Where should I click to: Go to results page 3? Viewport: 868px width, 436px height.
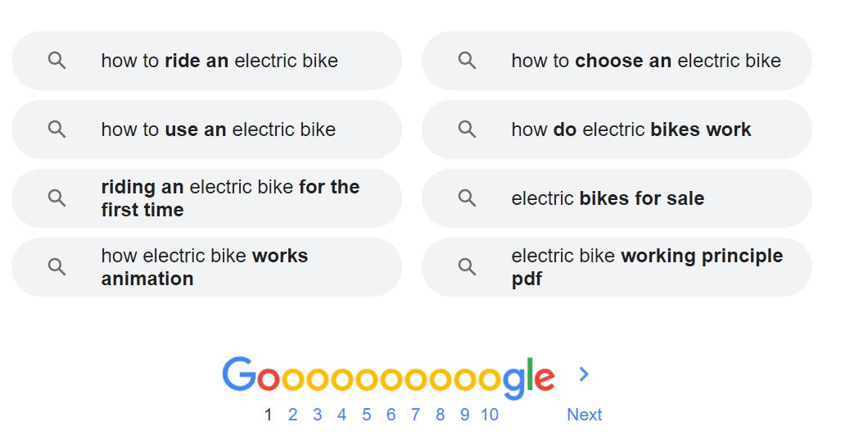317,415
